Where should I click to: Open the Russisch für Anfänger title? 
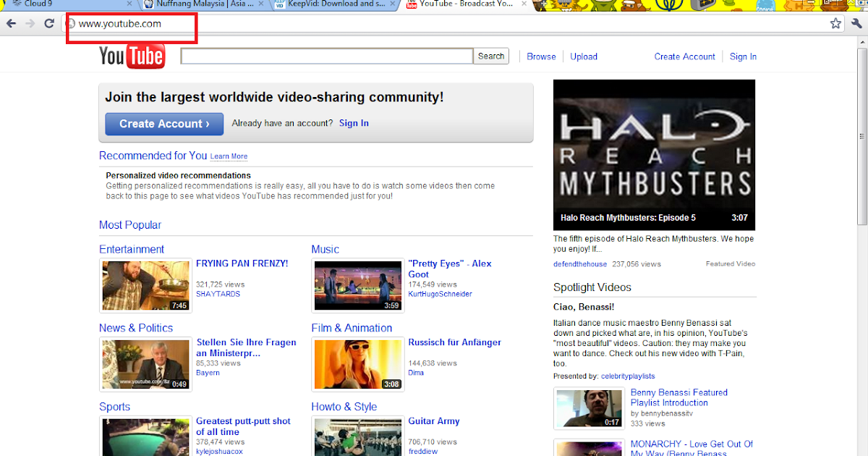(454, 342)
